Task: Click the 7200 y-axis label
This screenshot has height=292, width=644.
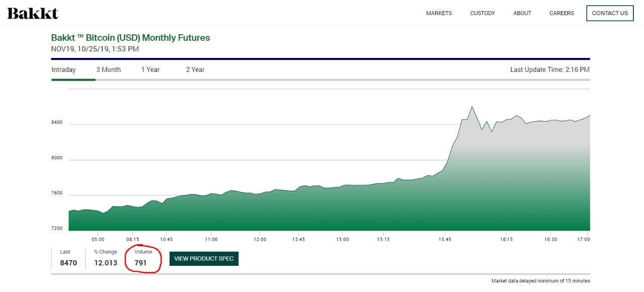Action: point(56,229)
